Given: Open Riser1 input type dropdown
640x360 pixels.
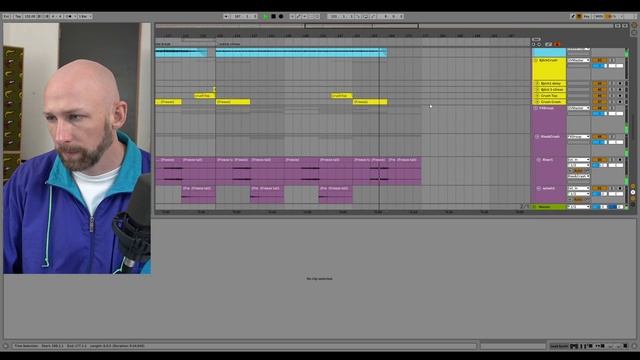Looking at the screenshot, I should [579, 160].
